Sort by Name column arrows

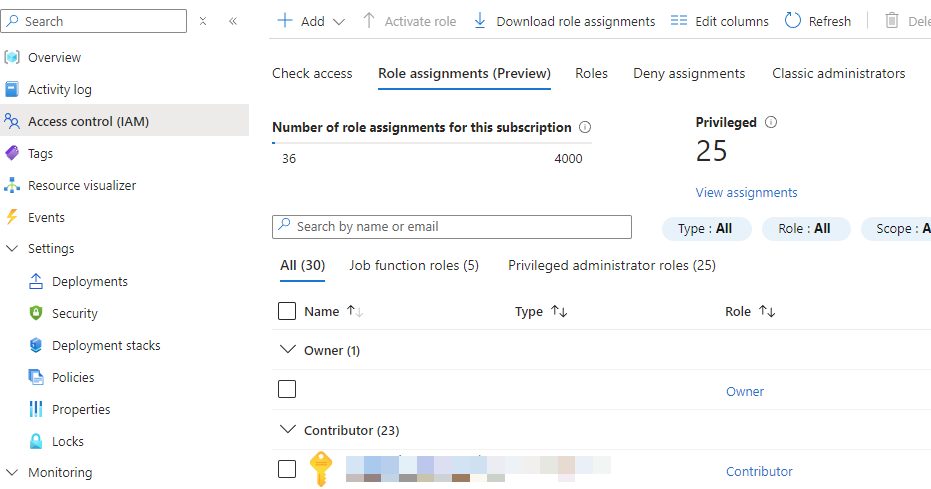[x=354, y=311]
